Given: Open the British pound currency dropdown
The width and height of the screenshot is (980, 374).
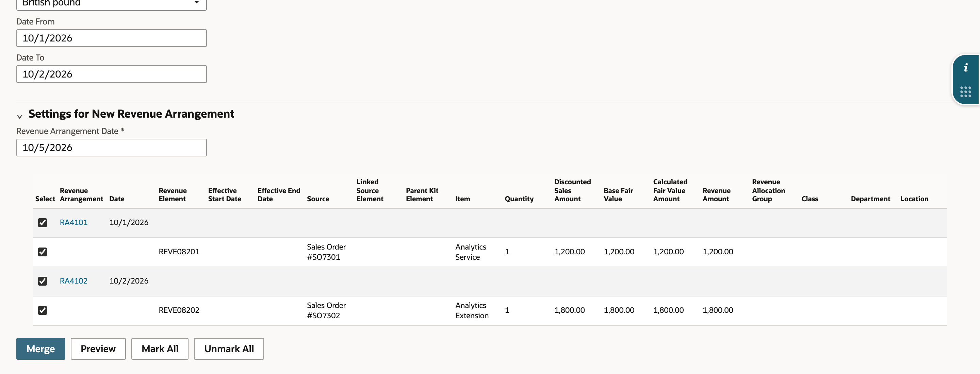Looking at the screenshot, I should [x=112, y=4].
